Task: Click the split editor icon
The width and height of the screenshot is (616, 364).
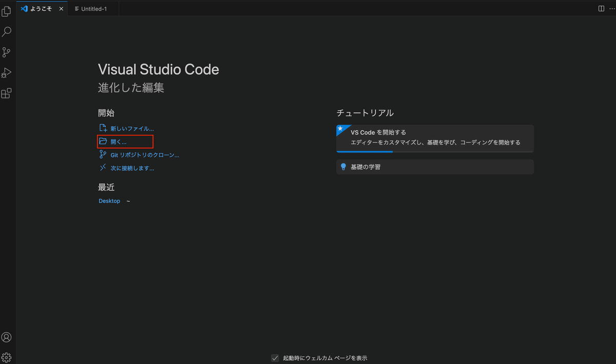Action: coord(601,9)
